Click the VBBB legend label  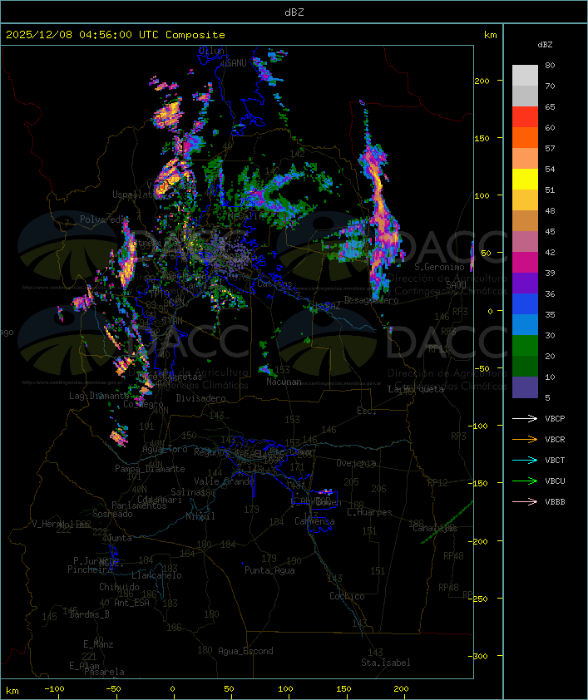coord(555,501)
